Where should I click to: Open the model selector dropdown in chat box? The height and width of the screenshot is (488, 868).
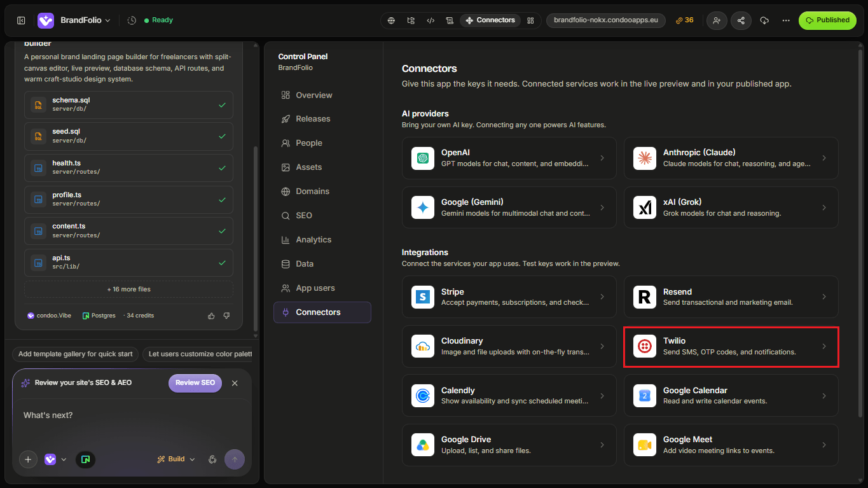pyautogui.click(x=55, y=459)
